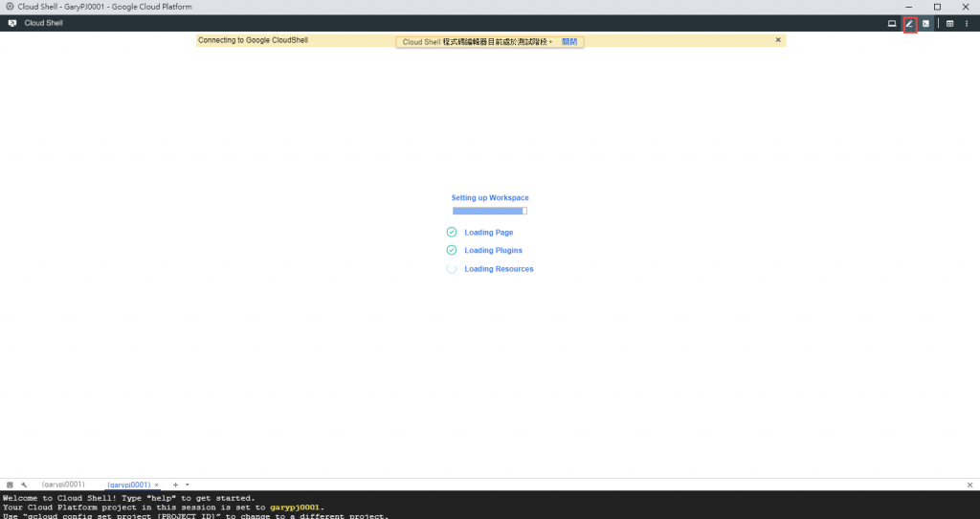Click the Connecting to Google CloudShell text
The height and width of the screenshot is (519, 980).
[x=253, y=40]
